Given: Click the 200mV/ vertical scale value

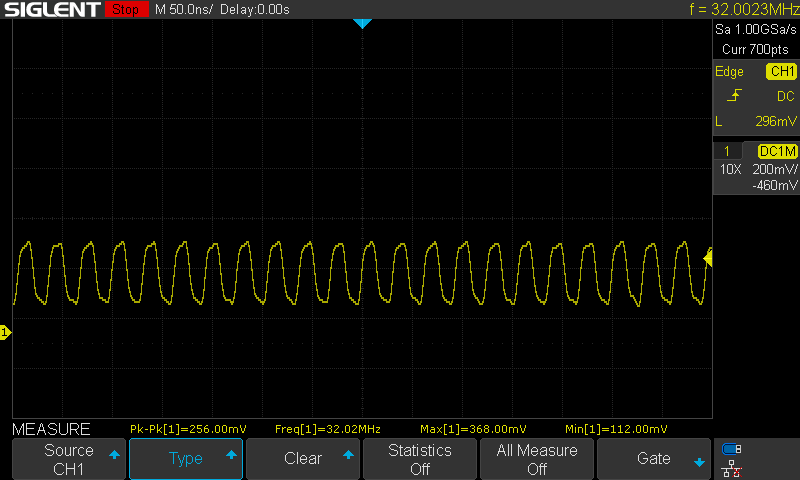Looking at the screenshot, I should (x=774, y=169).
